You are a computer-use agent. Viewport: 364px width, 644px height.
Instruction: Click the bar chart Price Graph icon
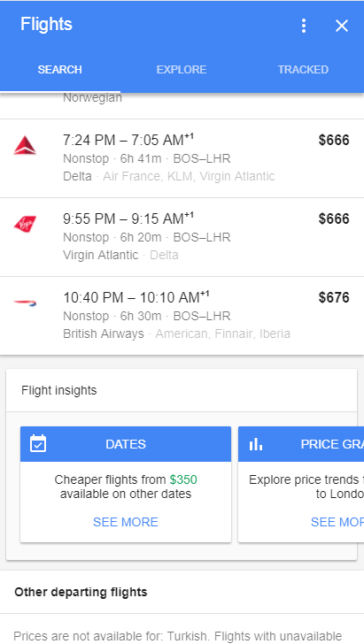point(256,444)
